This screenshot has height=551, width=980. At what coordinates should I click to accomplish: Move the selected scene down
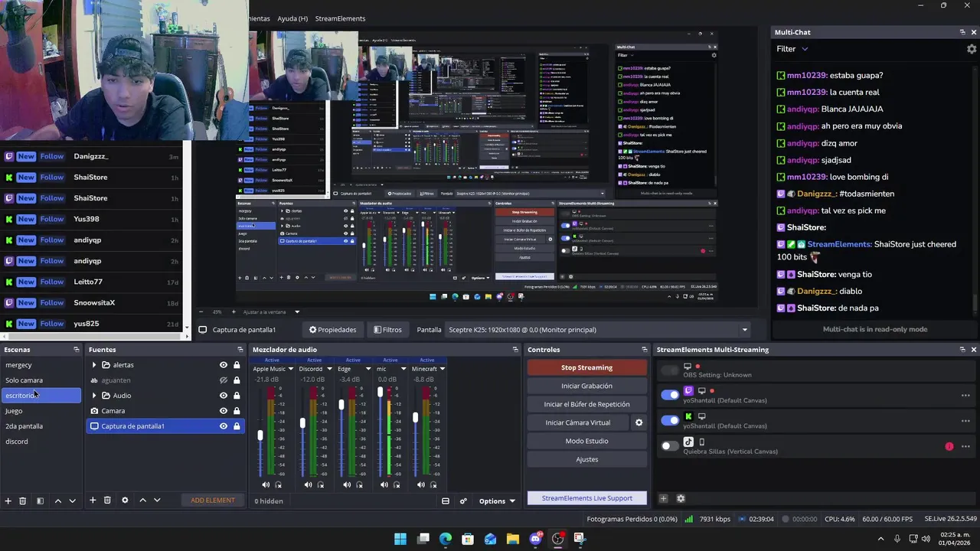click(72, 500)
